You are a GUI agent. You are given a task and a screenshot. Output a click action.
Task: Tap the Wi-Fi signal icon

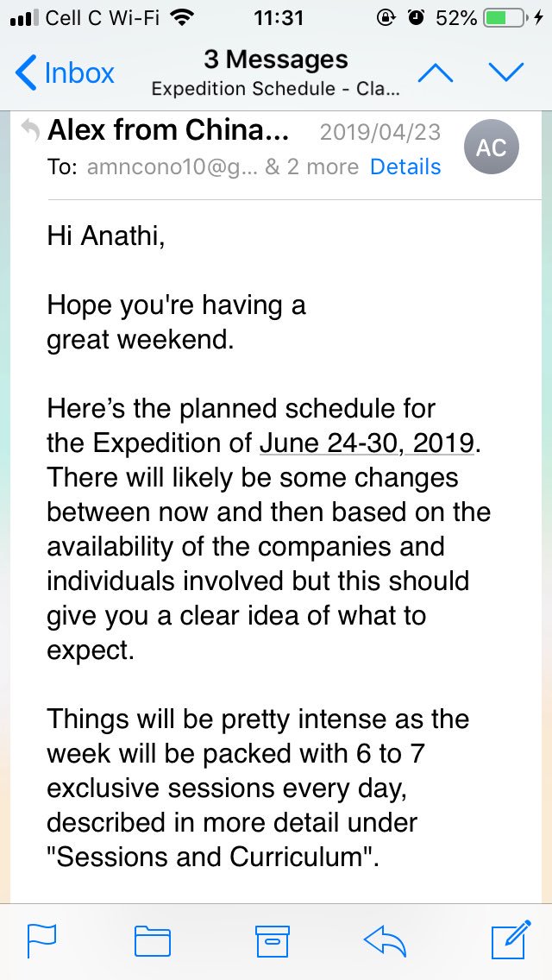(182, 18)
